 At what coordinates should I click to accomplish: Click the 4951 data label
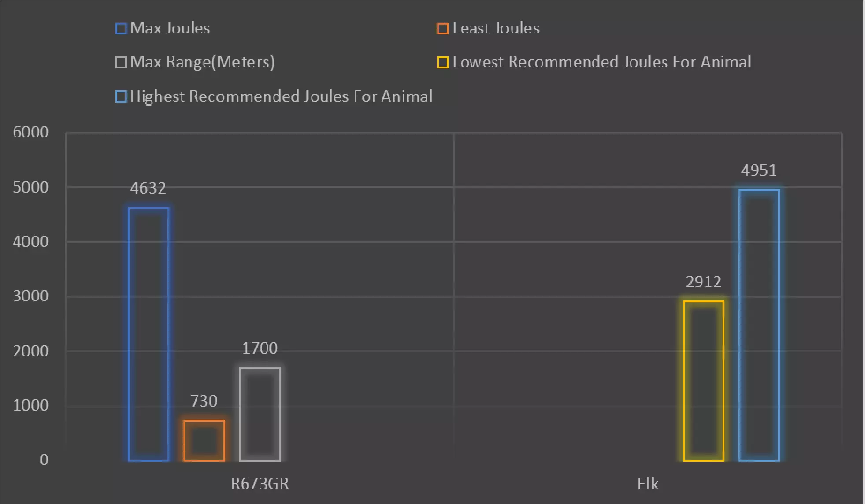tap(759, 170)
